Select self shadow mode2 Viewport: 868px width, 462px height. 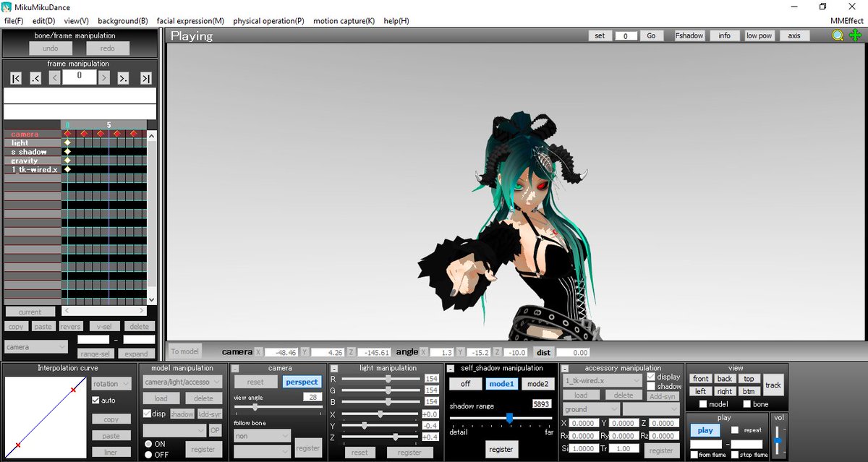click(x=537, y=384)
